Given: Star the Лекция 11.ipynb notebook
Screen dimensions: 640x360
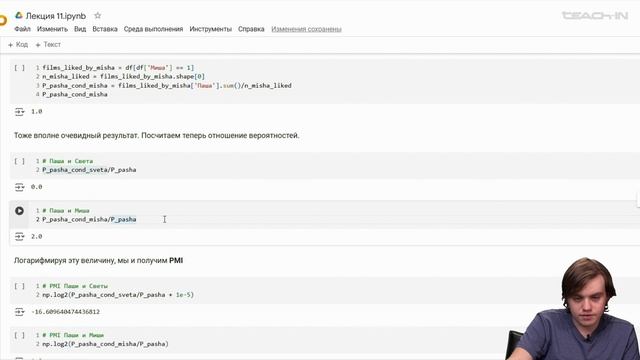Looking at the screenshot, I should click(x=97, y=16).
